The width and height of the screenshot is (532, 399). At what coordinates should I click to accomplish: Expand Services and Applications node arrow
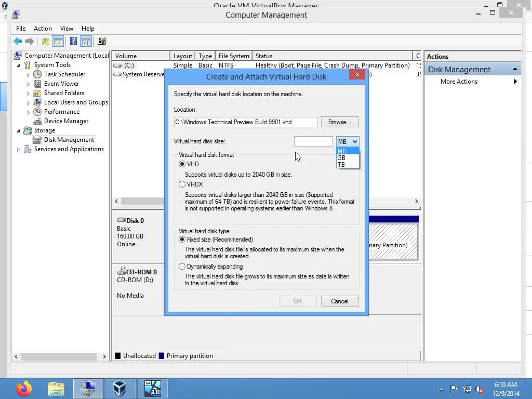coord(18,149)
